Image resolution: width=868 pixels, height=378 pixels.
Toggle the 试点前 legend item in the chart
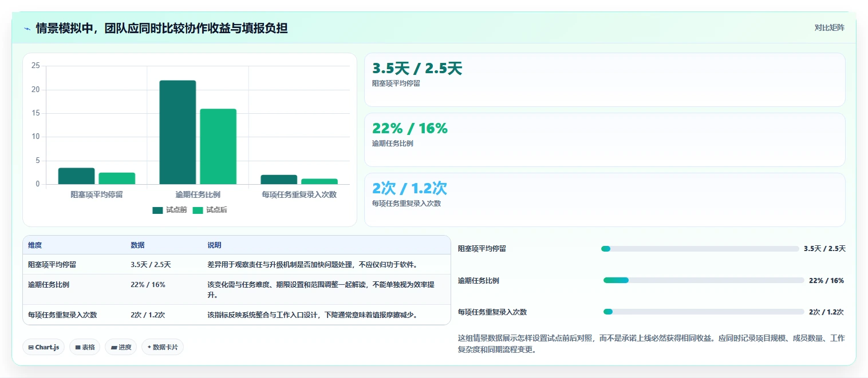tap(169, 210)
